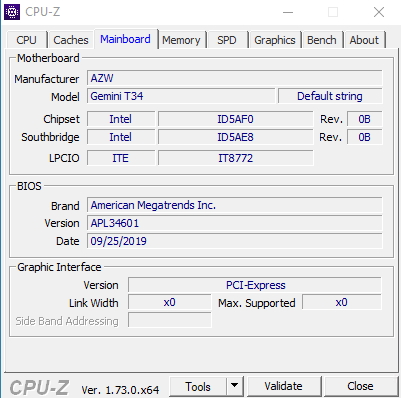The width and height of the screenshot is (401, 398).
Task: Minimize the CPU-Z window
Action: [x=288, y=13]
